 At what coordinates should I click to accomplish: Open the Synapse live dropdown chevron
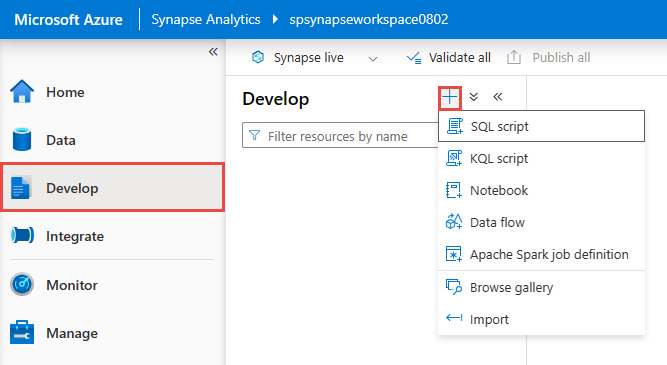pos(373,59)
